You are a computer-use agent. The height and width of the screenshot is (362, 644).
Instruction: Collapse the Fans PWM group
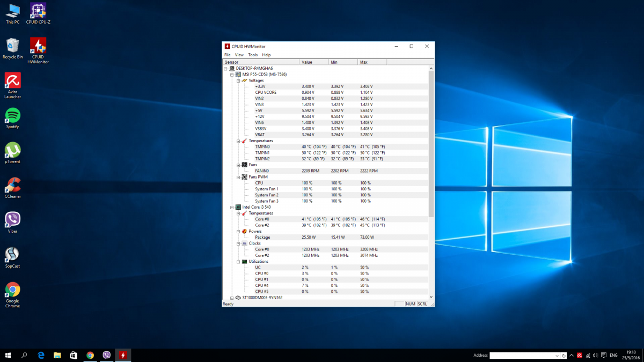pyautogui.click(x=238, y=177)
